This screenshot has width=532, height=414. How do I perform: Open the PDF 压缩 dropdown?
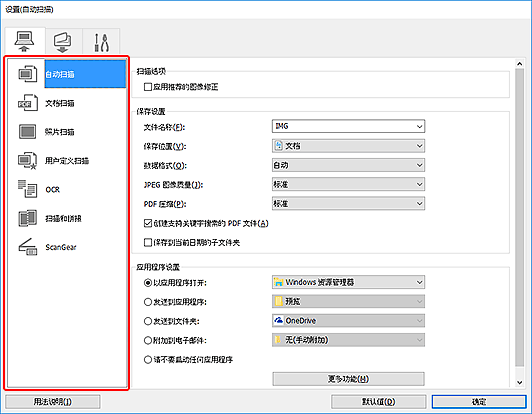pos(348,204)
